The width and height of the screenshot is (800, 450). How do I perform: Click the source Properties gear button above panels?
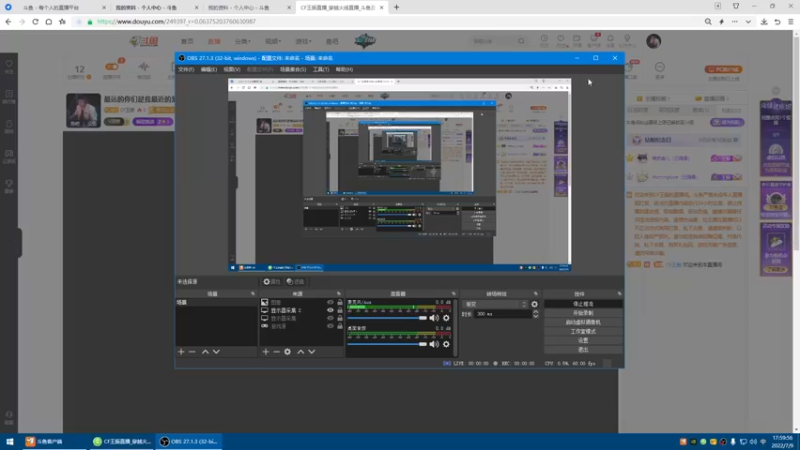tap(272, 282)
